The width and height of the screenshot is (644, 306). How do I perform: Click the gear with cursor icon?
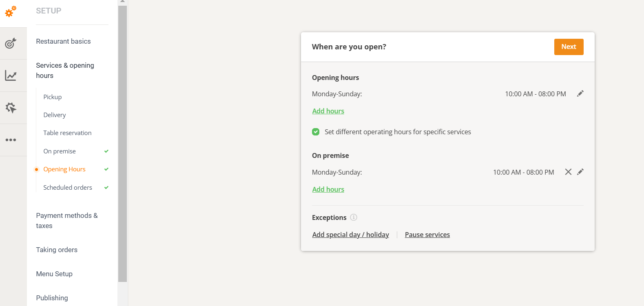11,108
